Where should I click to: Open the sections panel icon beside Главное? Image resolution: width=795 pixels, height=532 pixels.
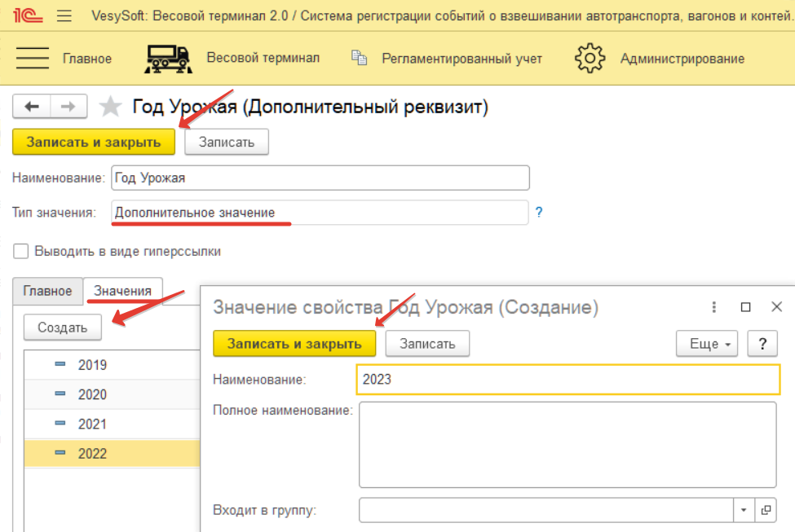(33, 58)
